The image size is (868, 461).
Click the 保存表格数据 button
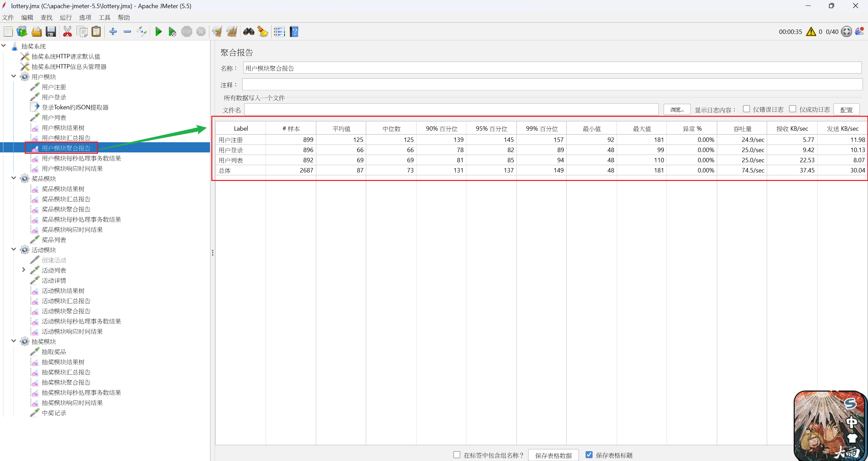(x=553, y=455)
